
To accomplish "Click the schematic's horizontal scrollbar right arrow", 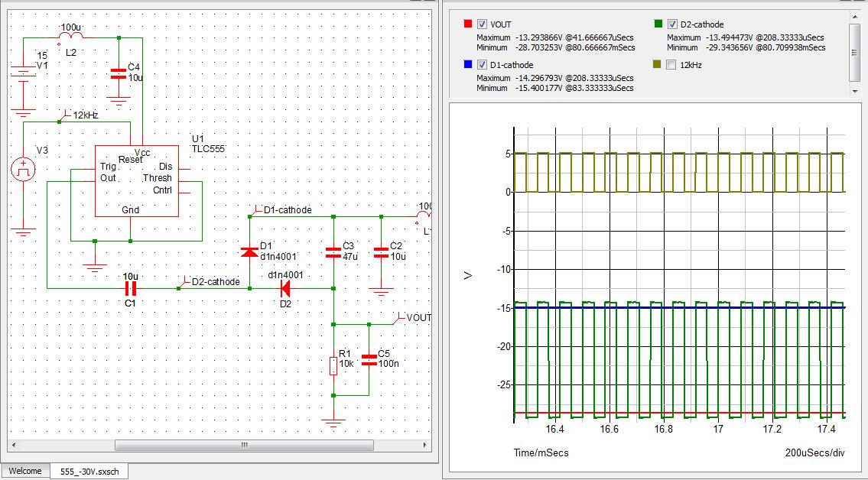I will (x=424, y=444).
